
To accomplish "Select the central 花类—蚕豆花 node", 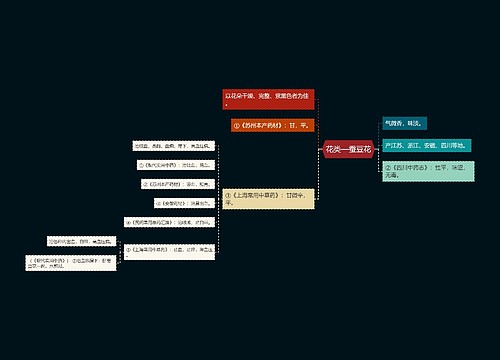I will [348, 149].
